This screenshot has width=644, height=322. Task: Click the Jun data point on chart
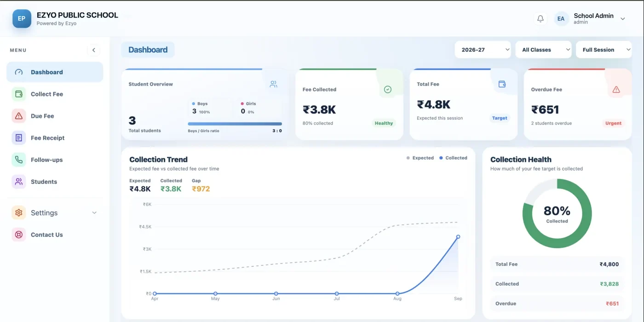[x=276, y=293]
